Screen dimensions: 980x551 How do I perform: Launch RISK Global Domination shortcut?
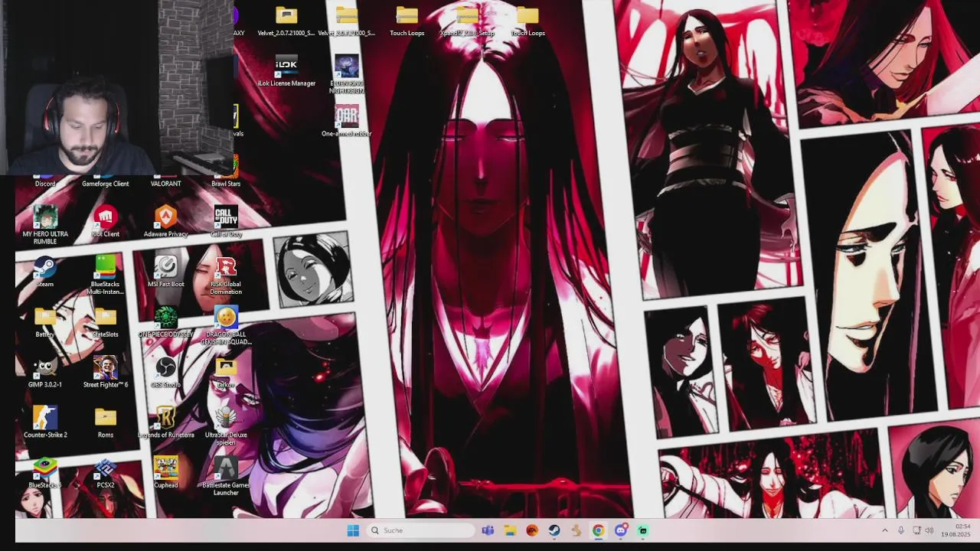(226, 275)
